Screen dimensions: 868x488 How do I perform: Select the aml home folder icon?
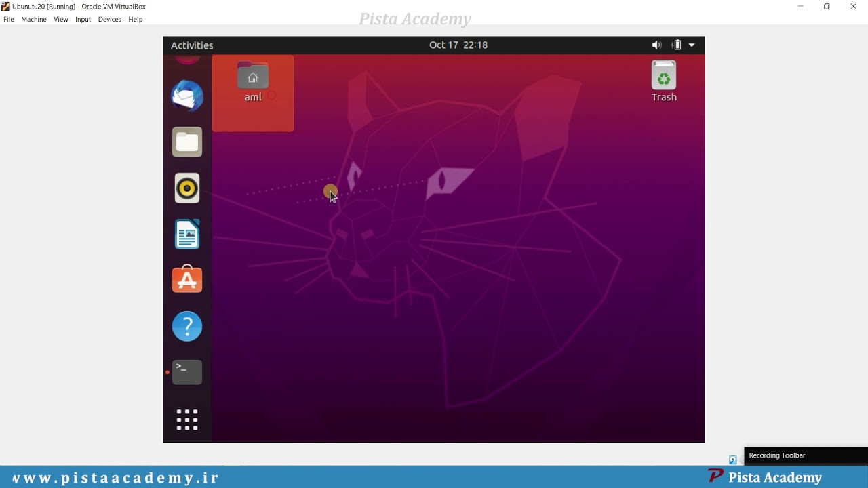[x=253, y=83]
